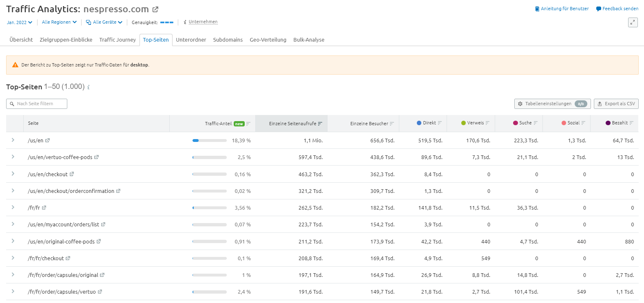
Task: Click the purple Bezahlt legend dot
Action: (608, 123)
